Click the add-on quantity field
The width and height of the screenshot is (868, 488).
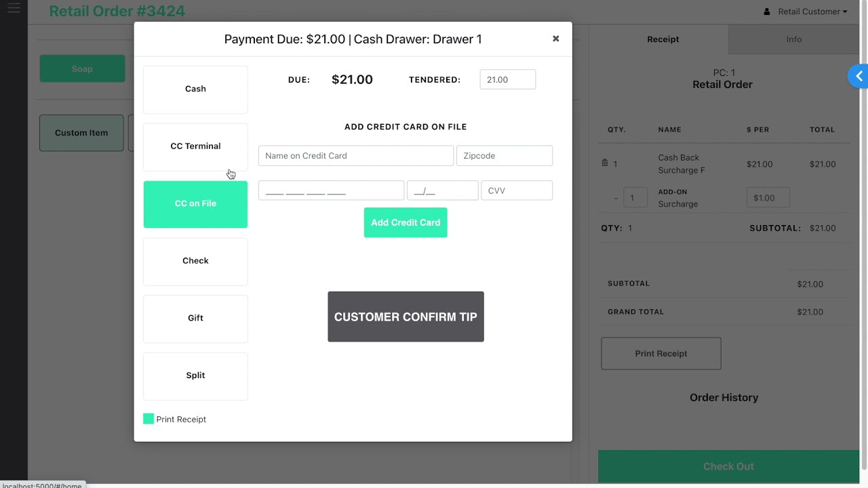click(635, 198)
